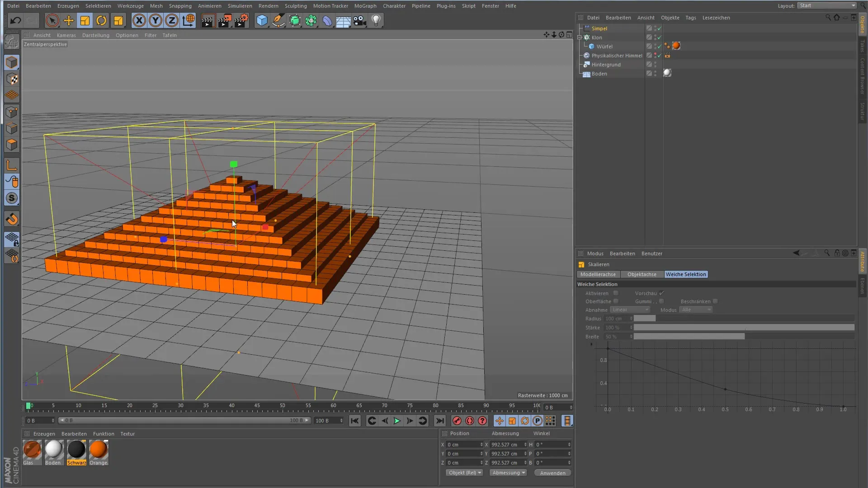Render to Picture Viewer
868x488 pixels.
click(225, 20)
